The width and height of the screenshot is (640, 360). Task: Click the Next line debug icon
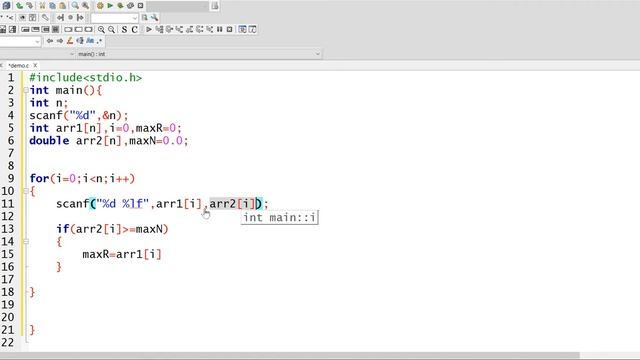tap(169, 29)
